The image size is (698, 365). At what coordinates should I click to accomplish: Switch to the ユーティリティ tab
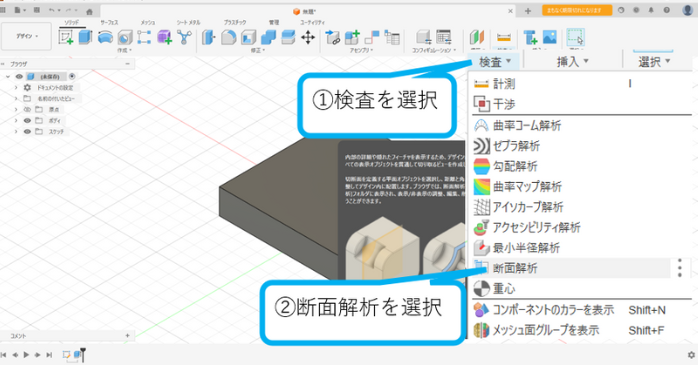tap(312, 22)
